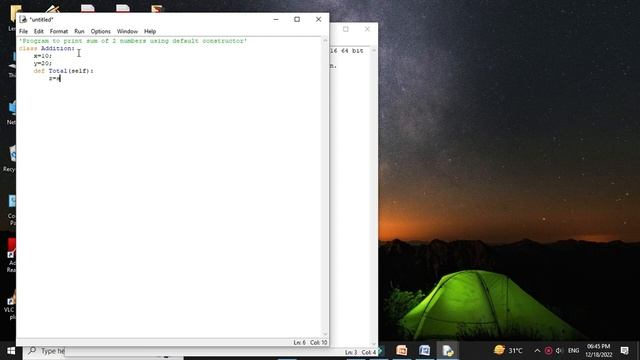640x360 pixels.
Task: Open the notification center icon
Action: pyautogui.click(x=624, y=351)
